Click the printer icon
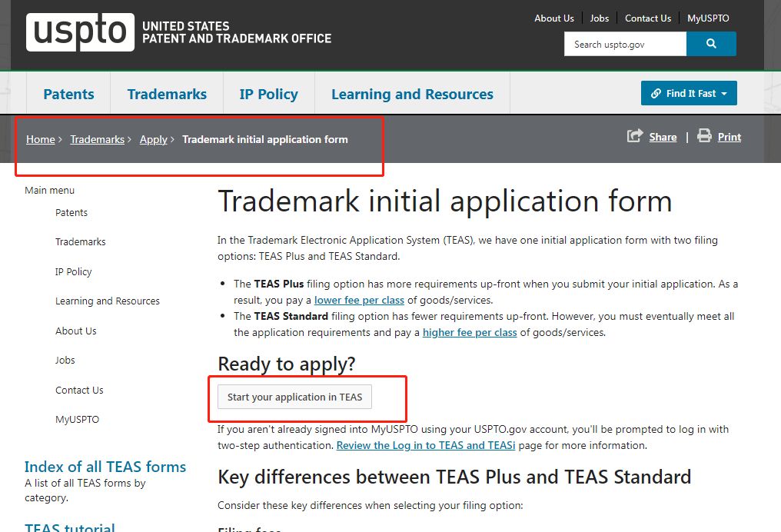Image resolution: width=781 pixels, height=532 pixels. (704, 135)
